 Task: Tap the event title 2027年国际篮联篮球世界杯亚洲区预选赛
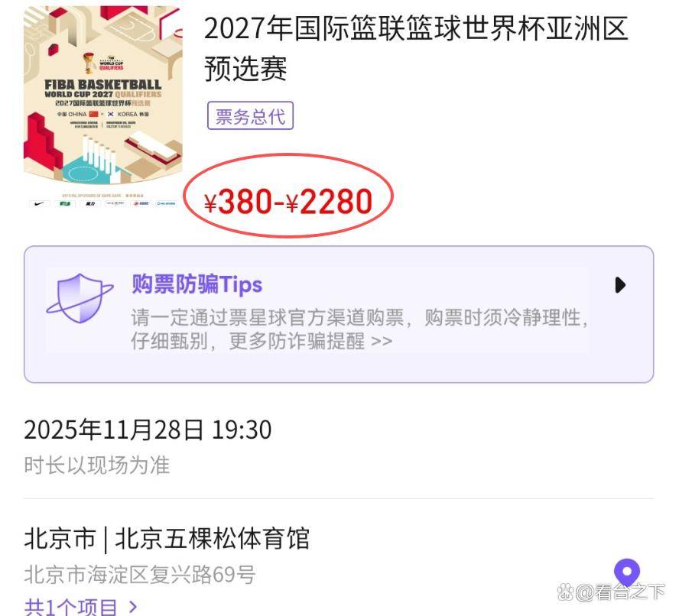[416, 47]
